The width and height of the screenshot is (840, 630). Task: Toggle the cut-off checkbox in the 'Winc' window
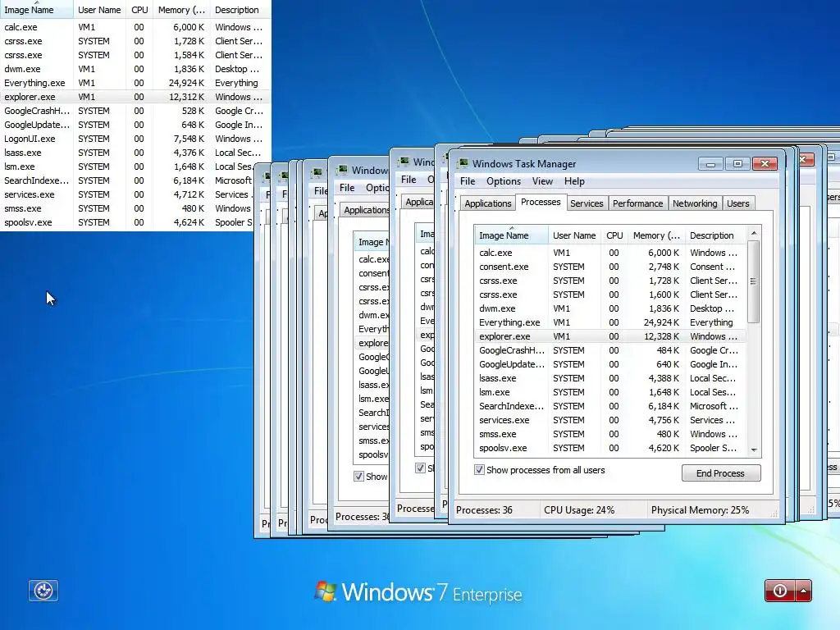421,468
